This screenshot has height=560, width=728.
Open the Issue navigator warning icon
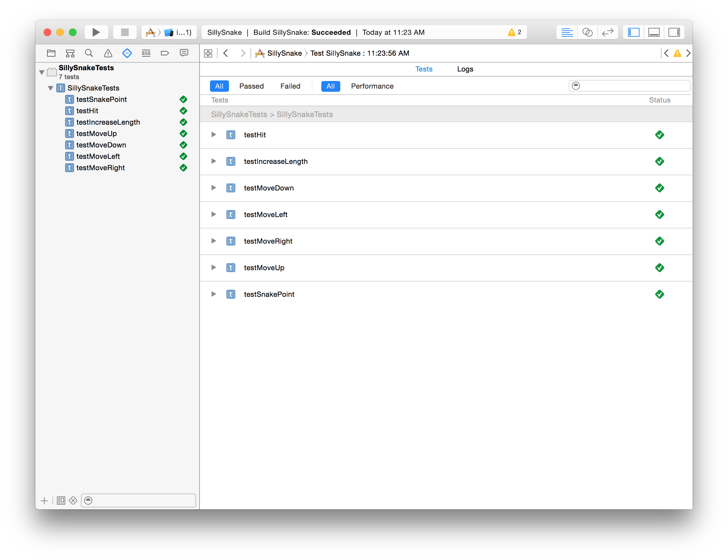(108, 53)
